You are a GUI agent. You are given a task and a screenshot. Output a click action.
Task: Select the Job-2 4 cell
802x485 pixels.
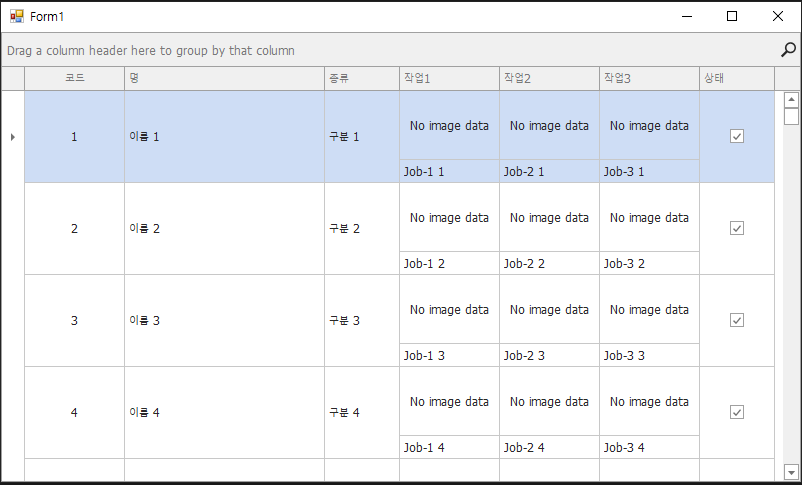549,447
